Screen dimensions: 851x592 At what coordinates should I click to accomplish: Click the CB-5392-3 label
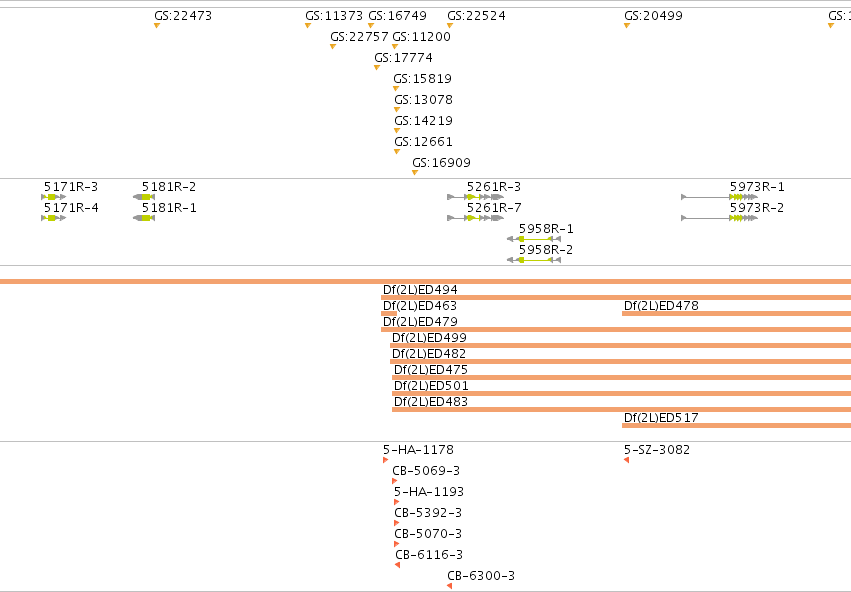point(428,513)
